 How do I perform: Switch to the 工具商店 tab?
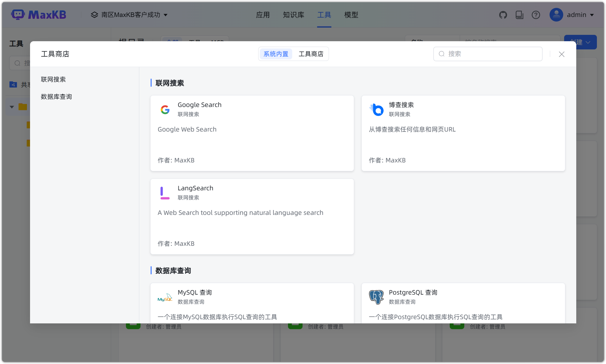pos(311,54)
